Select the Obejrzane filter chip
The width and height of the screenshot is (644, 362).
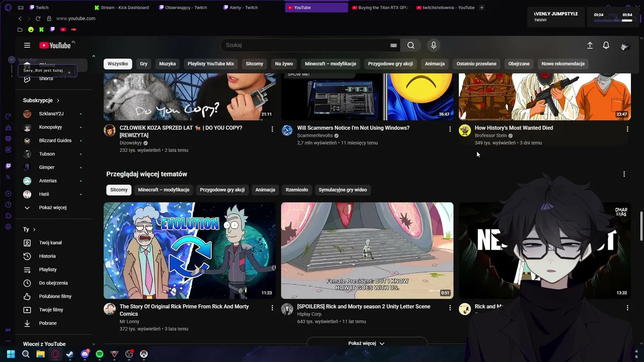pos(519,64)
